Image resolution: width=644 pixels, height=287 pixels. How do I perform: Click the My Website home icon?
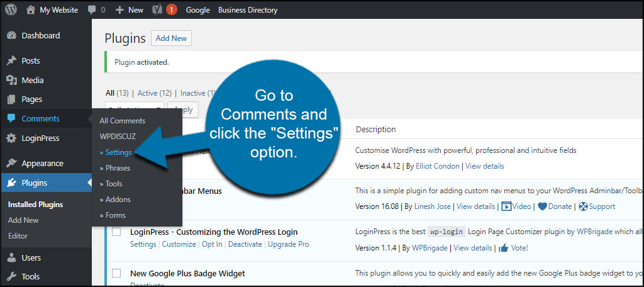point(31,10)
